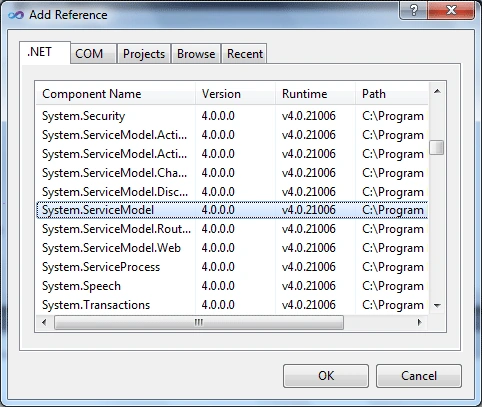Switch to the COM tab
Viewport: 482px width, 407px height.
[93, 53]
